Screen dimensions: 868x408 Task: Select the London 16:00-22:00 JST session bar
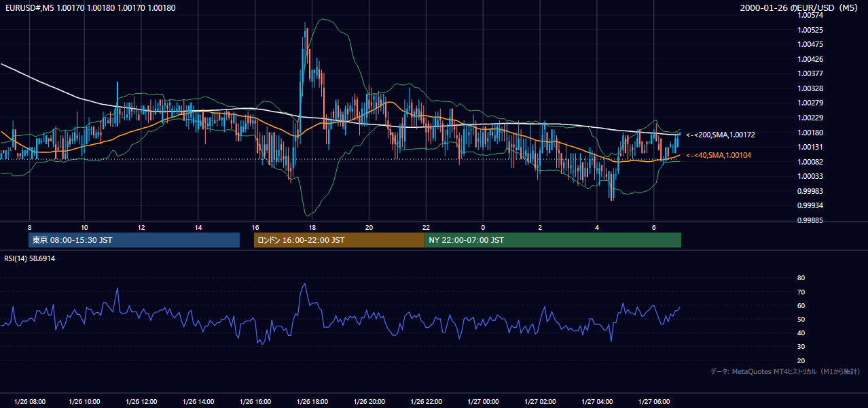[x=339, y=240]
